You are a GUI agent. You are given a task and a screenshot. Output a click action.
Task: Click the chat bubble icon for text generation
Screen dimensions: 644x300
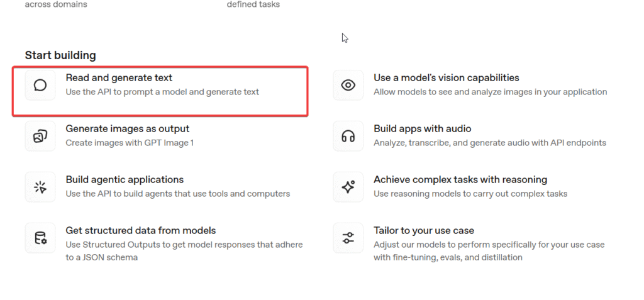tap(40, 85)
